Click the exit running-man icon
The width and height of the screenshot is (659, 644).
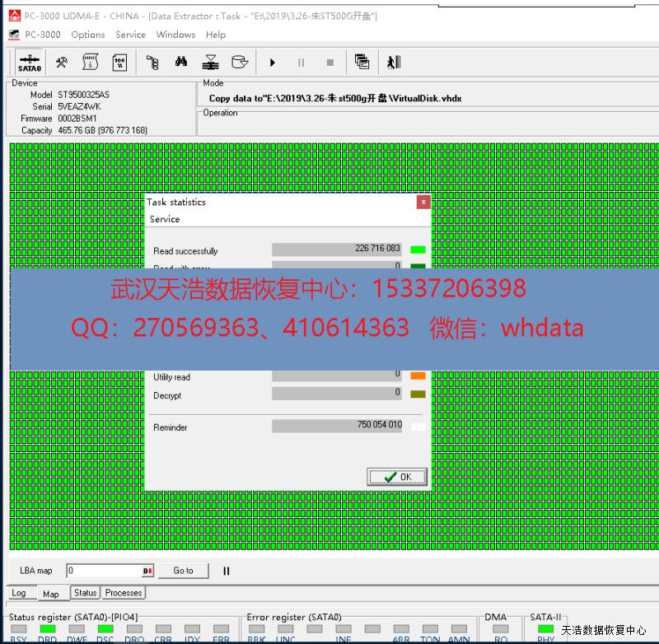point(393,62)
